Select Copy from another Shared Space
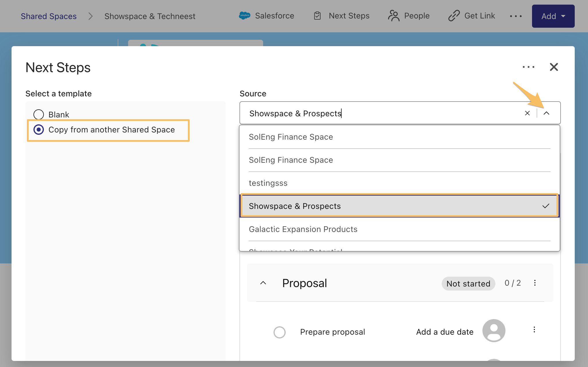 click(x=39, y=130)
